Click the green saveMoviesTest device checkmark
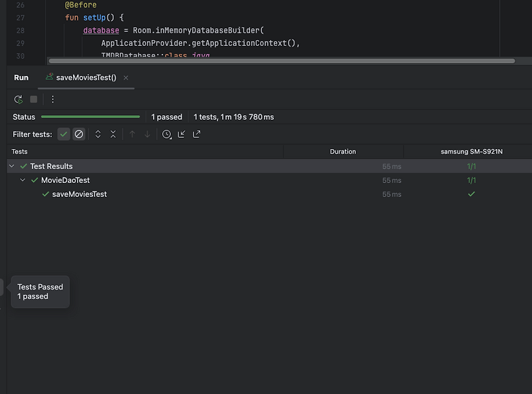 471,194
